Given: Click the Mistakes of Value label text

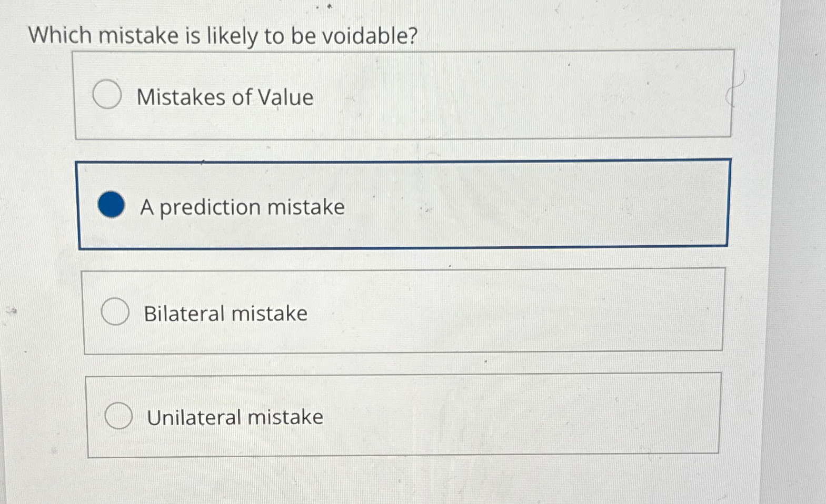Looking at the screenshot, I should click(x=225, y=97).
